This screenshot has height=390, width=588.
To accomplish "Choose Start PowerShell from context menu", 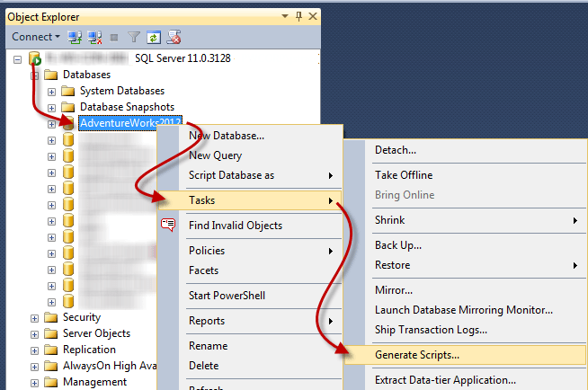I will (250, 296).
